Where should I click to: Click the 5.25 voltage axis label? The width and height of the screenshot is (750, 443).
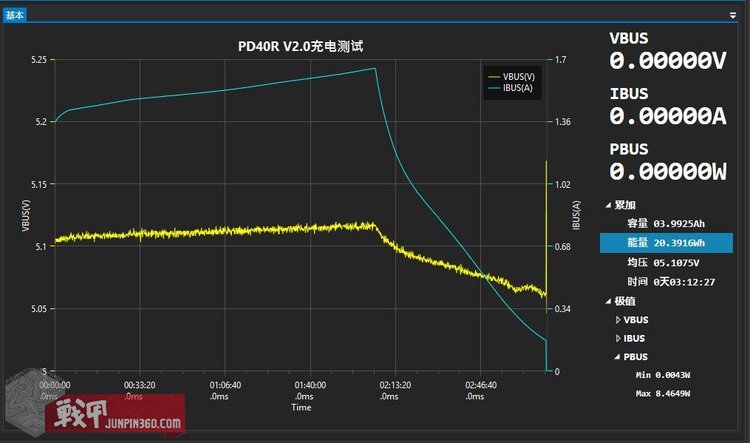pos(39,60)
